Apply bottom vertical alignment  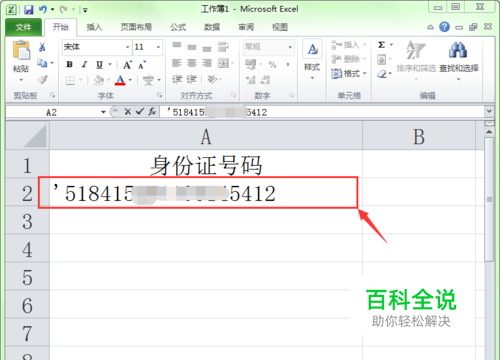207,48
